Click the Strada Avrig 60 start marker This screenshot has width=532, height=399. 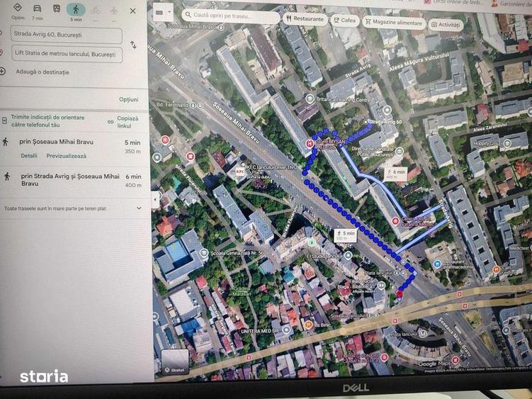coord(366,122)
